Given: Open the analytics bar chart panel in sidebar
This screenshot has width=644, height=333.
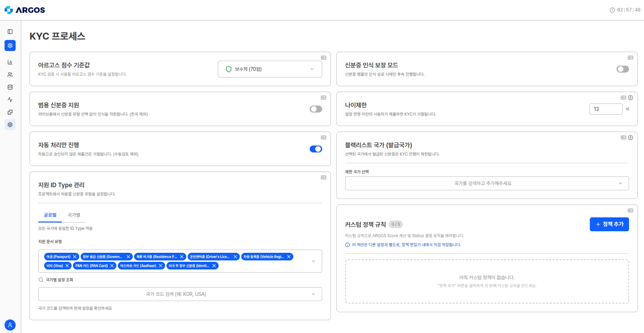Looking at the screenshot, I should click(10, 62).
